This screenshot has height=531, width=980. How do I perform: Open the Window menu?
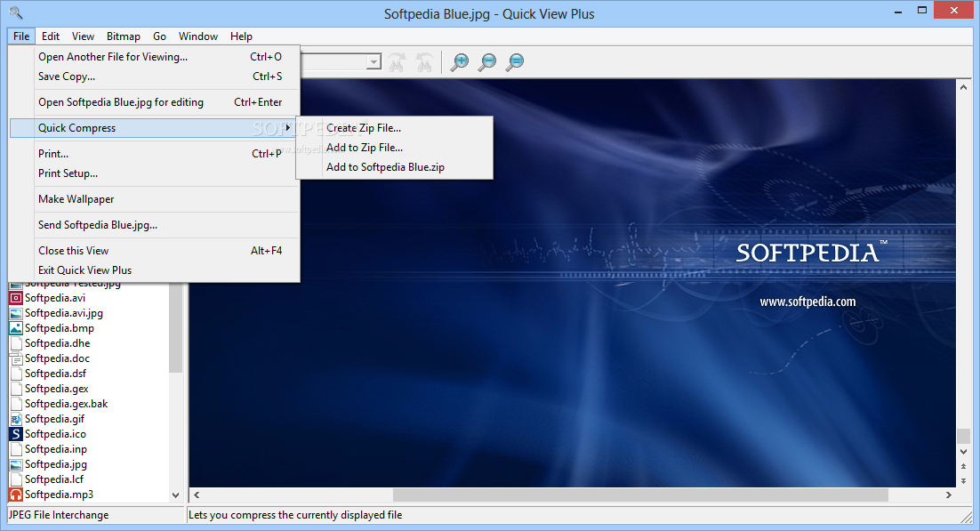point(198,36)
